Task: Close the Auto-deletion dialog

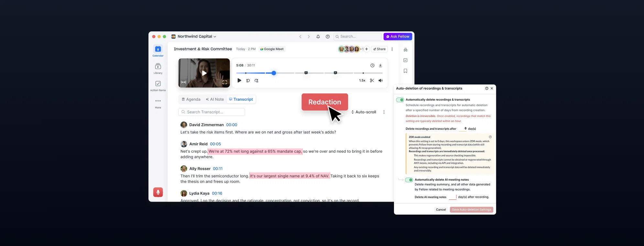Action: pyautogui.click(x=492, y=88)
